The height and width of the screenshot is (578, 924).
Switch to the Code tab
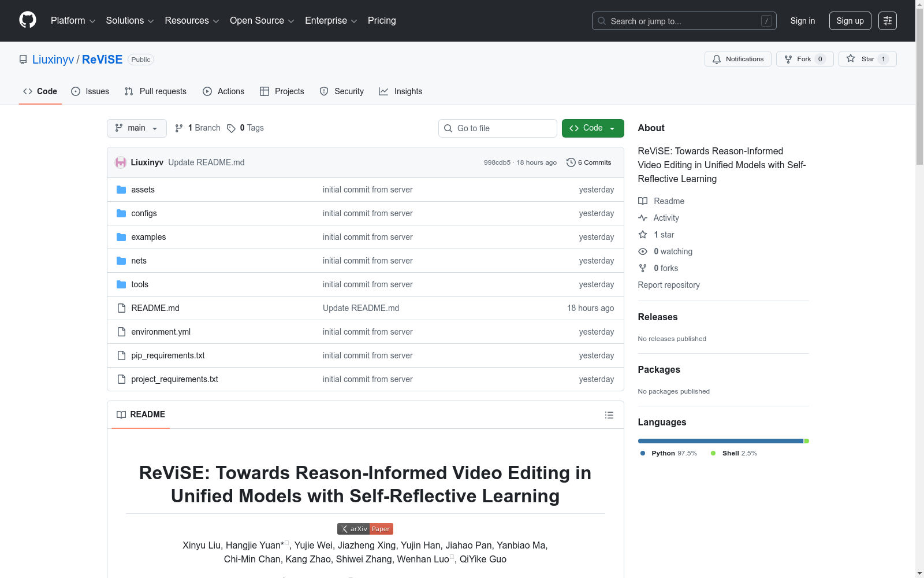pyautogui.click(x=40, y=91)
